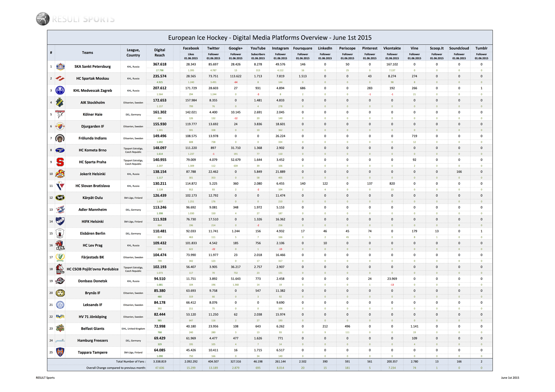This screenshot has width=555, height=392.
Task: Click the AIK Stockholm team logo
Action: [x=60, y=102]
